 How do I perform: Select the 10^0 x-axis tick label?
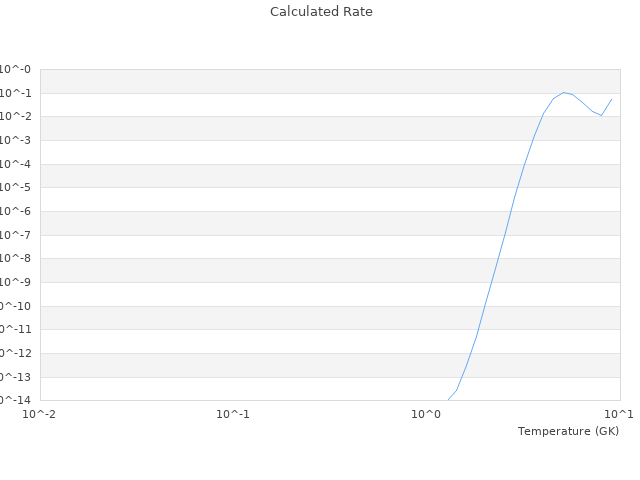coord(427,414)
